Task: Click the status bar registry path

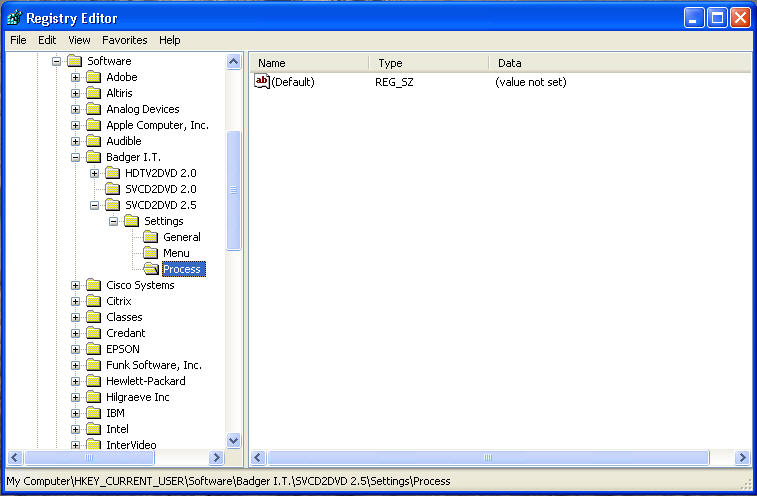Action: (228, 481)
